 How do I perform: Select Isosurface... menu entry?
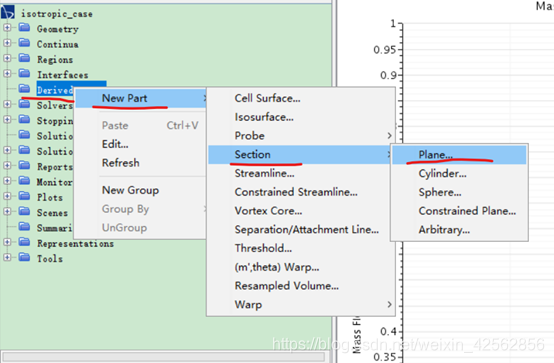point(301,117)
